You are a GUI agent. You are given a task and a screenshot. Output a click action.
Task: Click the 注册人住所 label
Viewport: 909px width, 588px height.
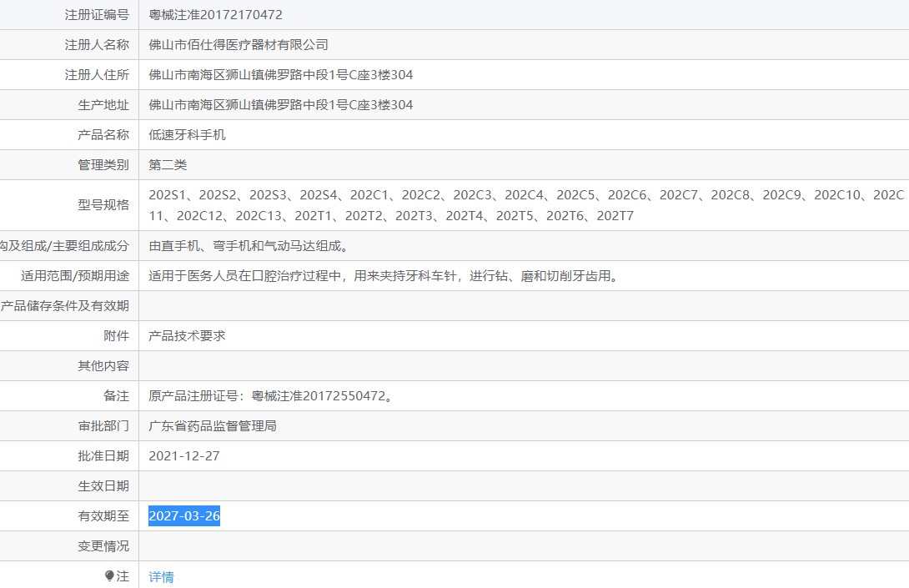pos(97,75)
